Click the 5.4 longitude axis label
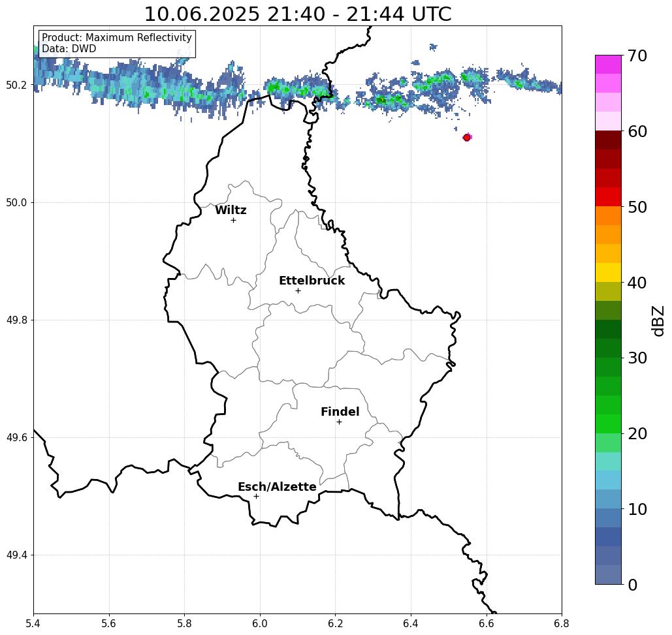 (33, 623)
